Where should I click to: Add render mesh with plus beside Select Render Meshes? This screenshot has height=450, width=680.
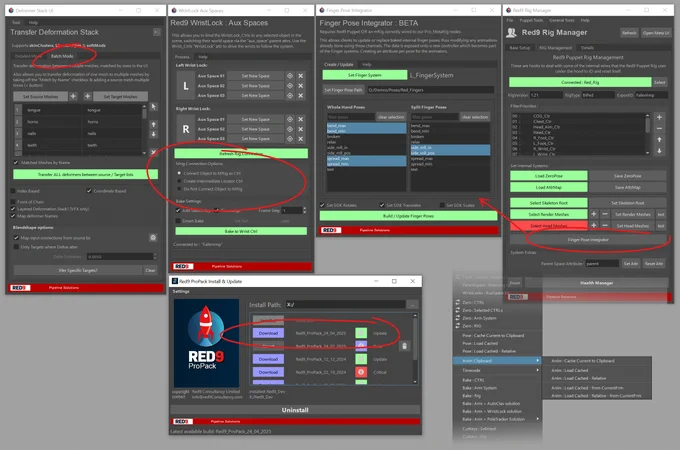pyautogui.click(x=594, y=214)
